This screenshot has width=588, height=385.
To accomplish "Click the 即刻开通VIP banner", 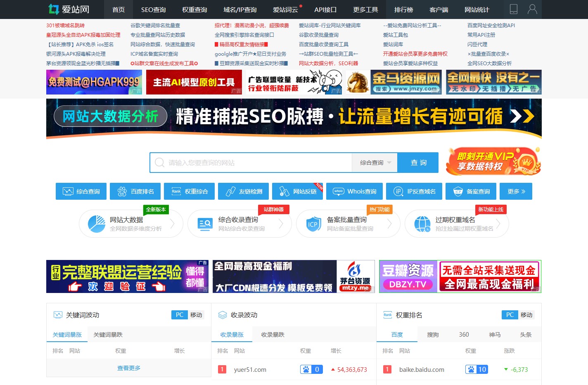I will (493, 161).
